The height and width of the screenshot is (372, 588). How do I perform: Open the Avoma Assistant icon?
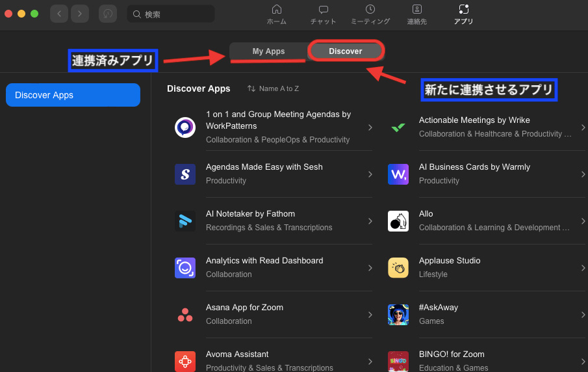[x=185, y=362]
